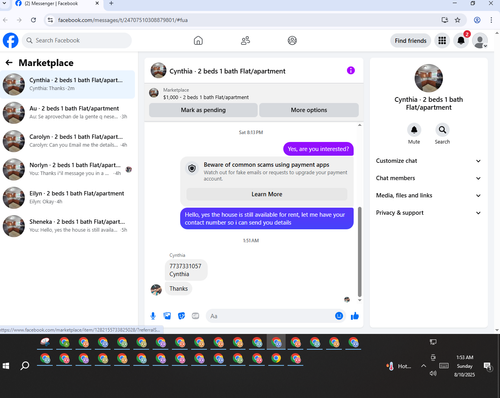Open the Chrome profile icon
The height and width of the screenshot is (398, 500).
[x=477, y=20]
